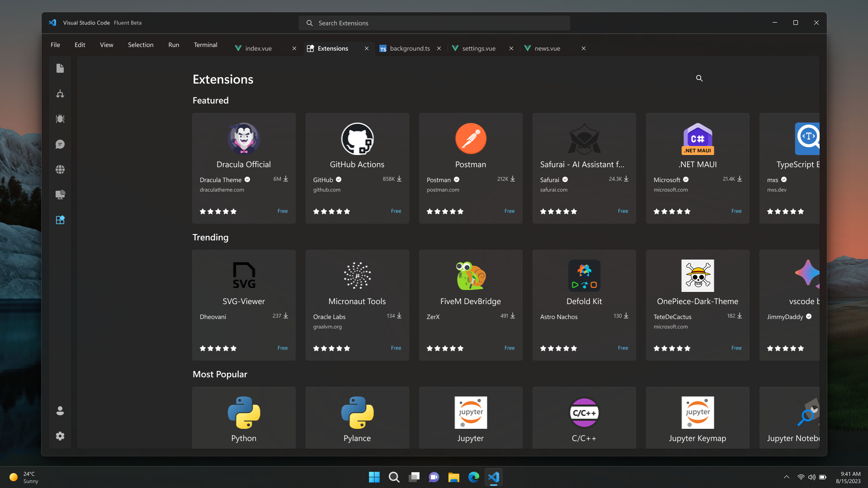Click Free on the GitHub Actions card
The height and width of the screenshot is (488, 868).
(x=396, y=211)
